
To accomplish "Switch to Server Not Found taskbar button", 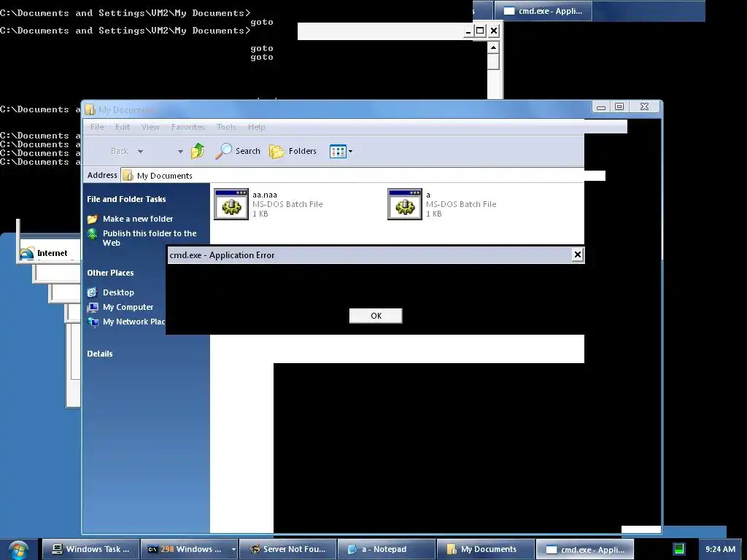I will 287,549.
